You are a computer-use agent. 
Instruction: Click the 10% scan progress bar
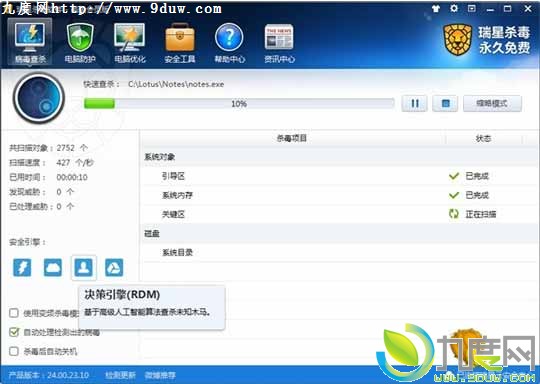[x=239, y=103]
